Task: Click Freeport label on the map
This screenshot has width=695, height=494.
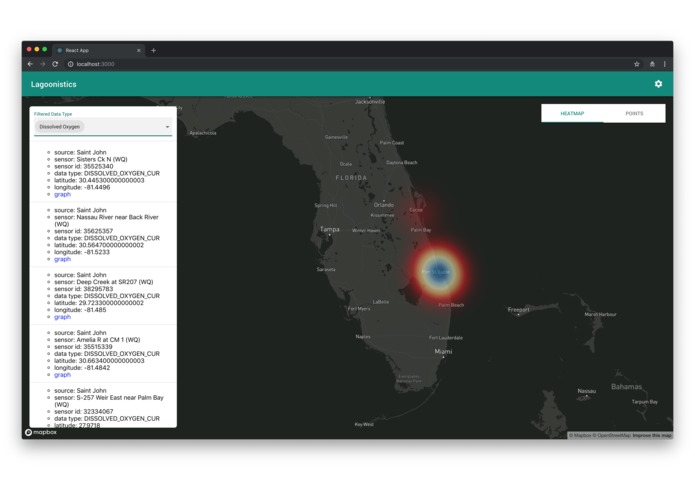Action: tap(519, 309)
